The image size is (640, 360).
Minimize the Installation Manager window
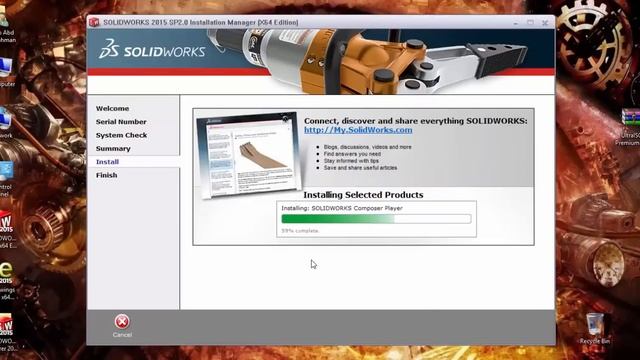point(516,23)
